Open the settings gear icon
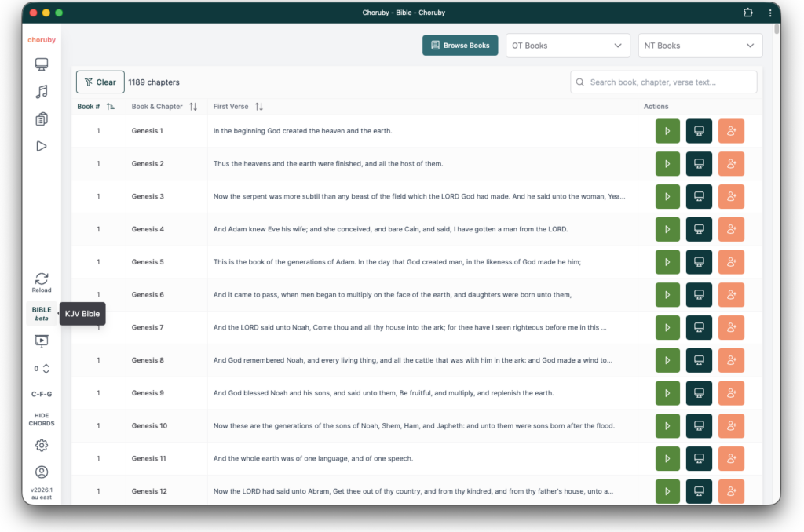This screenshot has width=804, height=532. [42, 445]
